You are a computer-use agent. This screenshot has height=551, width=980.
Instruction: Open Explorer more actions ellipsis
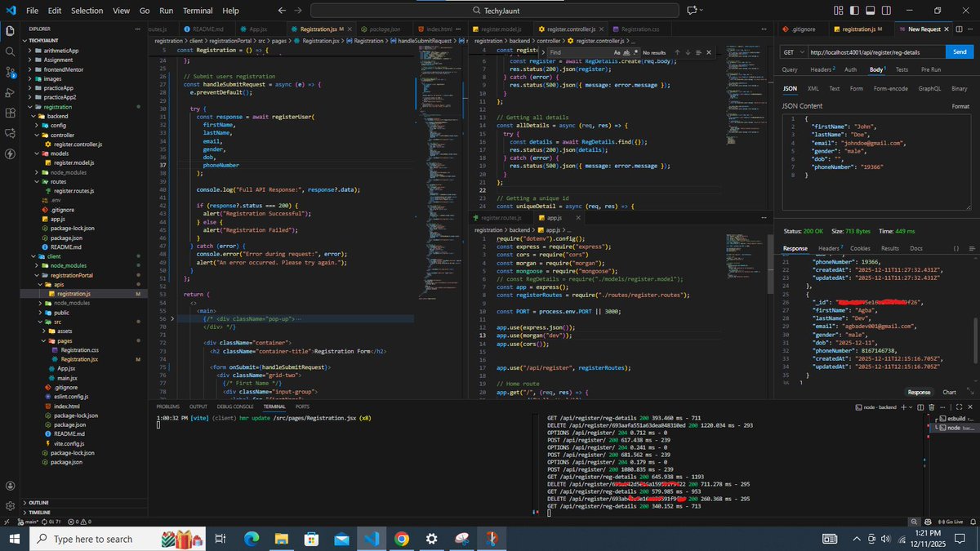tap(136, 29)
